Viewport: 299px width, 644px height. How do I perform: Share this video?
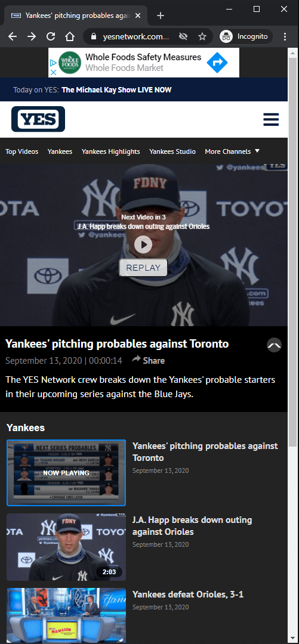point(149,361)
